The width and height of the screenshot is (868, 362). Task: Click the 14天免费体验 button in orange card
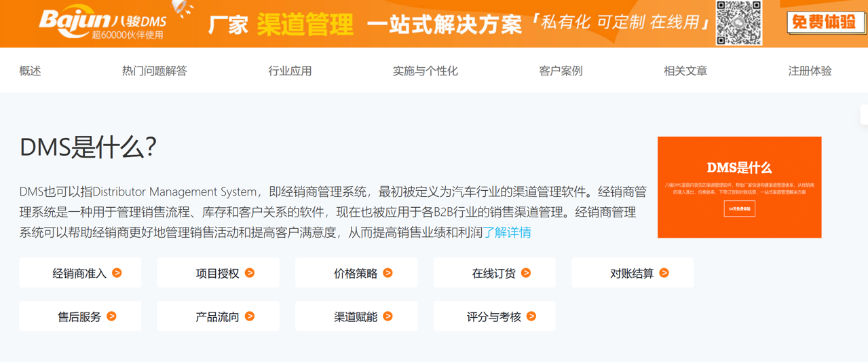point(739,209)
